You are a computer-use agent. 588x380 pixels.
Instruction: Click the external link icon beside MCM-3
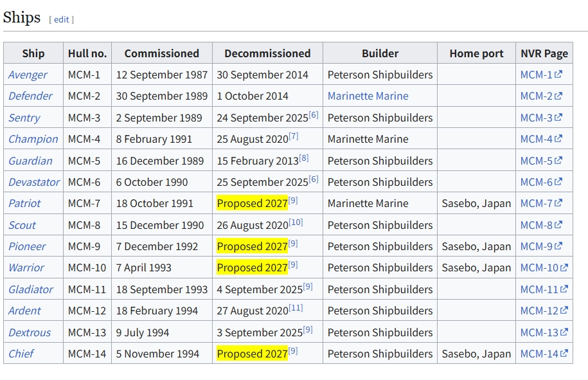(x=558, y=118)
